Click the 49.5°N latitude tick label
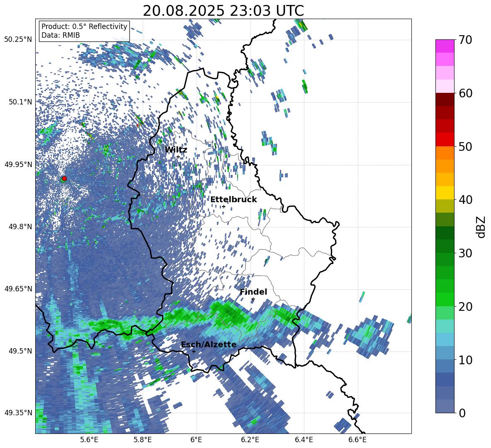The image size is (491, 448). click(x=20, y=351)
